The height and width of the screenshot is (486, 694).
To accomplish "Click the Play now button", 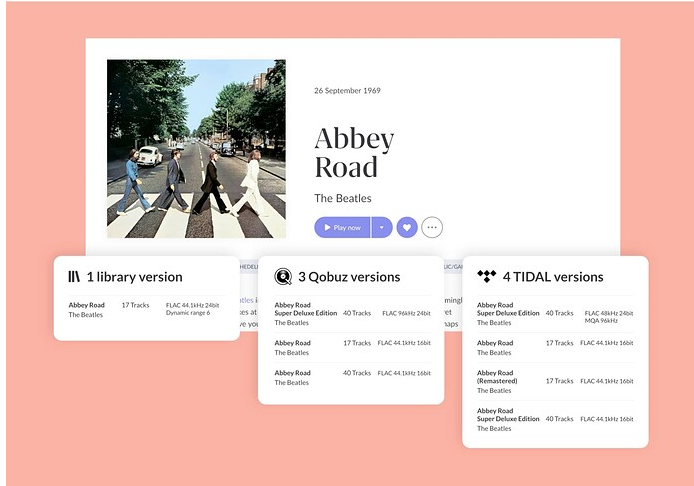I will 342,228.
